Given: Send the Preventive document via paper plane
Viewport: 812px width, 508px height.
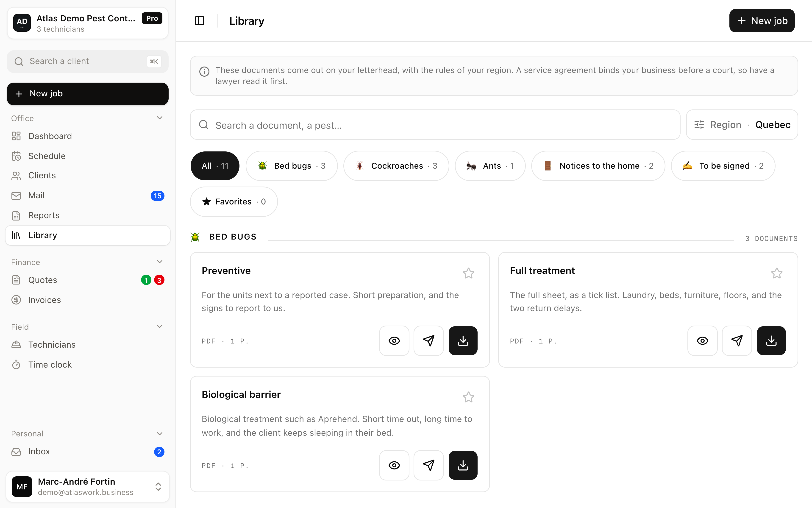Looking at the screenshot, I should point(428,341).
